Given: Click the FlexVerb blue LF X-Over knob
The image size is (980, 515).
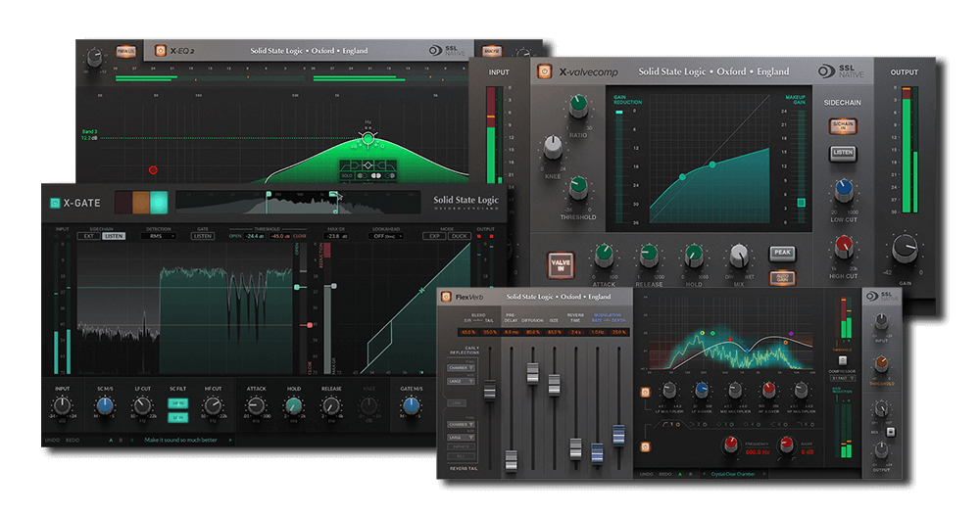Looking at the screenshot, I should [702, 391].
